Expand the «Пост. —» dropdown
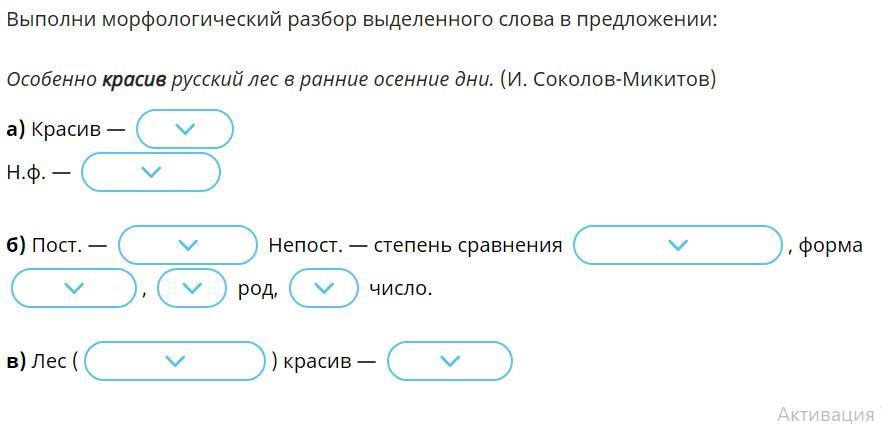The image size is (881, 425). pyautogui.click(x=188, y=245)
